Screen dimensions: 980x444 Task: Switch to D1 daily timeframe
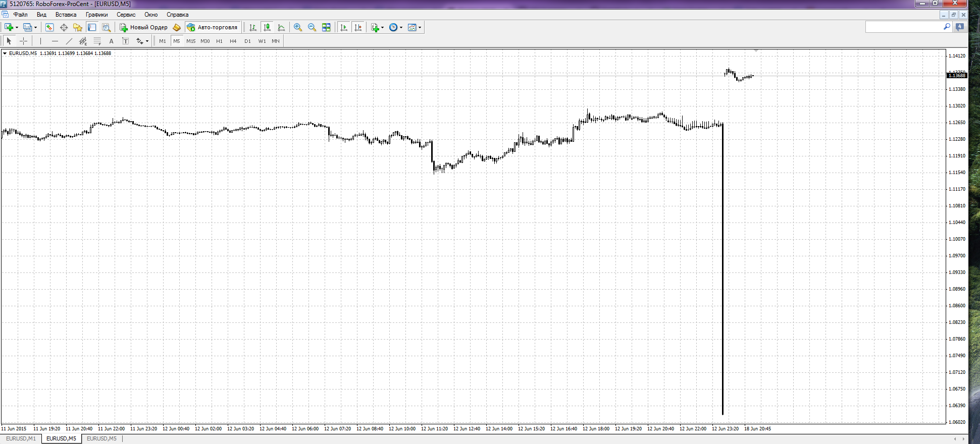(x=247, y=41)
